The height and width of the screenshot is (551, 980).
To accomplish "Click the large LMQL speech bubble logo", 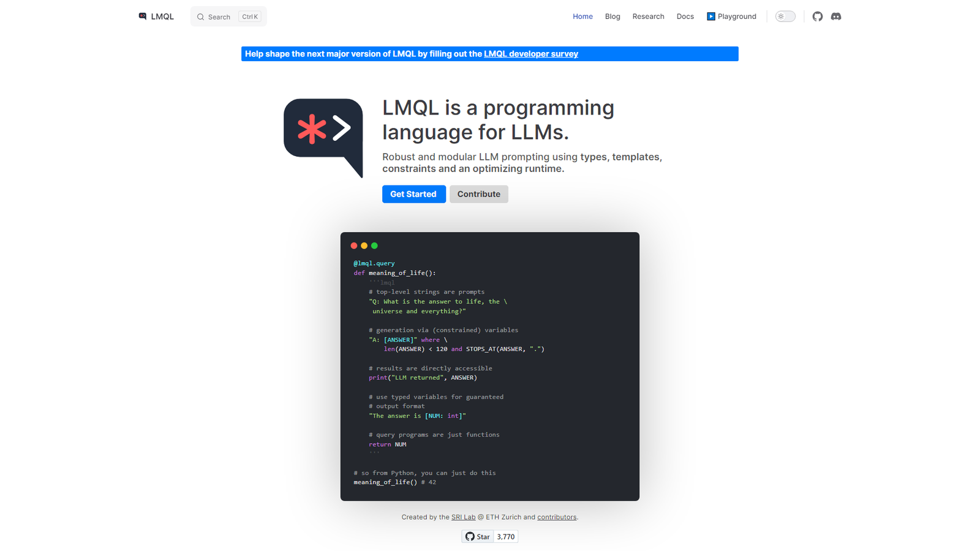I will 323,138.
